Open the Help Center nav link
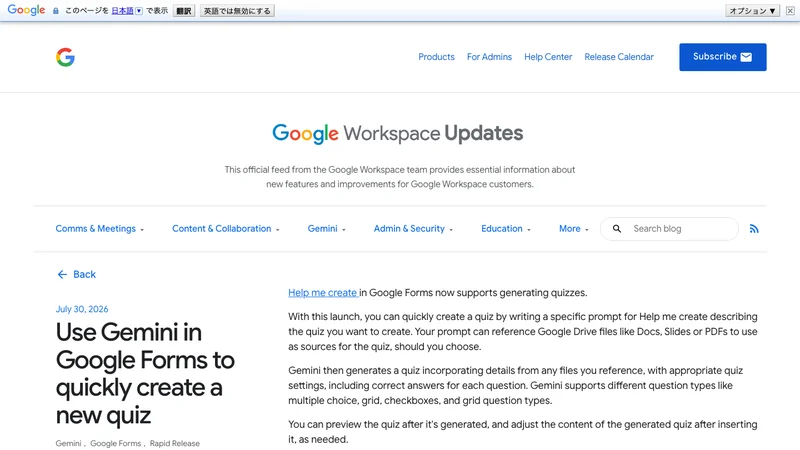This screenshot has height=450, width=800. click(x=548, y=57)
